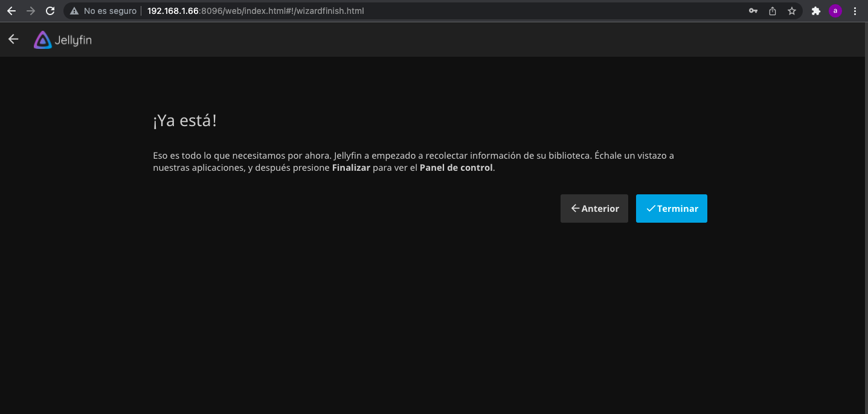Open the Chrome three-dot menu

pyautogui.click(x=855, y=11)
